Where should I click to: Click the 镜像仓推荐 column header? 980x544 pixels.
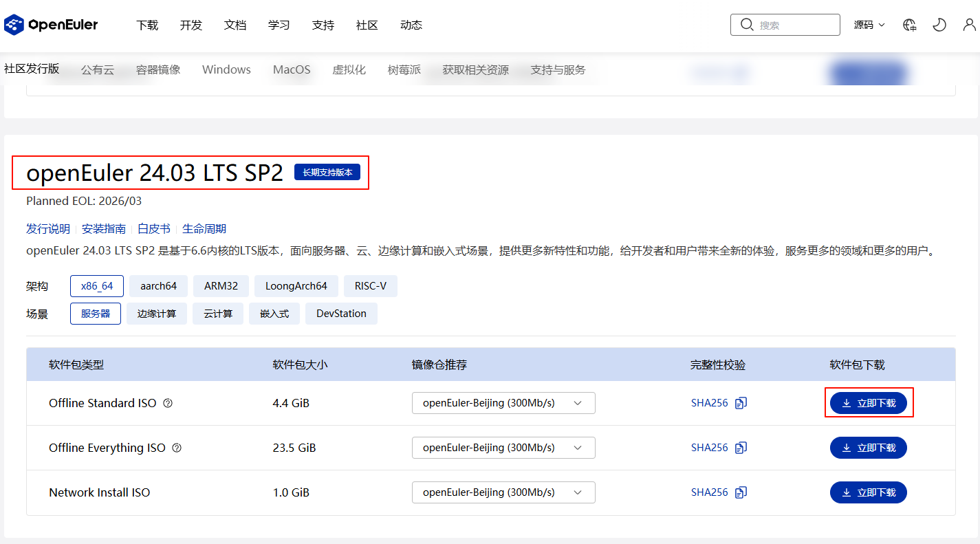click(439, 365)
